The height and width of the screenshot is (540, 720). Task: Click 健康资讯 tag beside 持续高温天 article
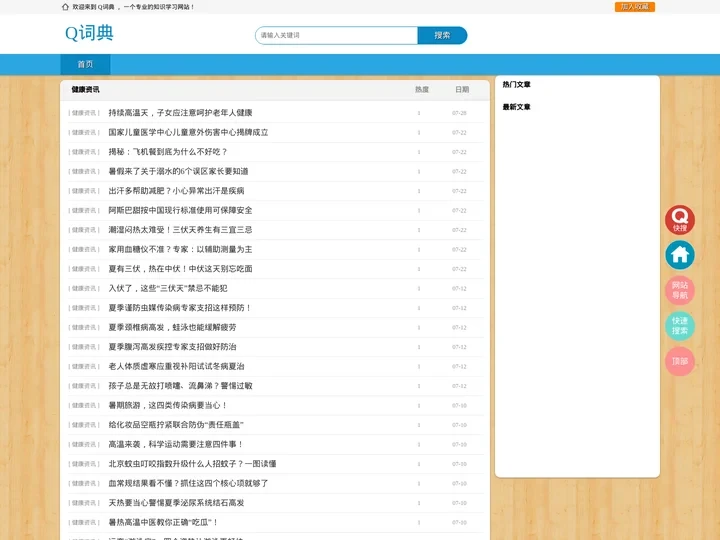(x=84, y=113)
